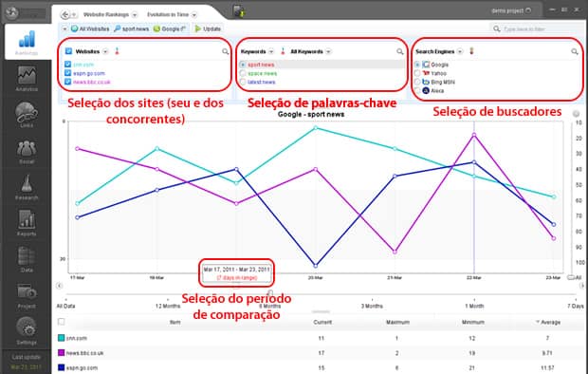Screen dimensions: 588x374
Task: Click the sport news filter item
Action: (x=132, y=28)
